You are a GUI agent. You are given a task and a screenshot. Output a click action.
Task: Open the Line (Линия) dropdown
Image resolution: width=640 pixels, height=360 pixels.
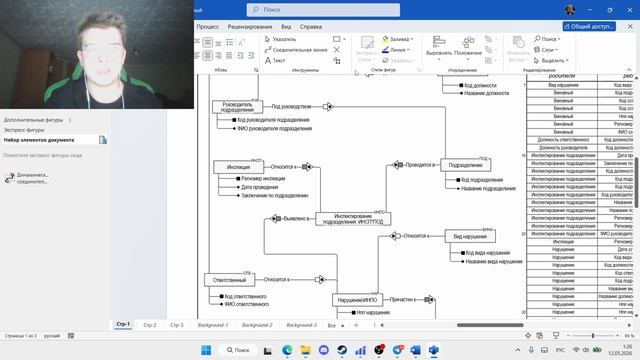point(396,50)
